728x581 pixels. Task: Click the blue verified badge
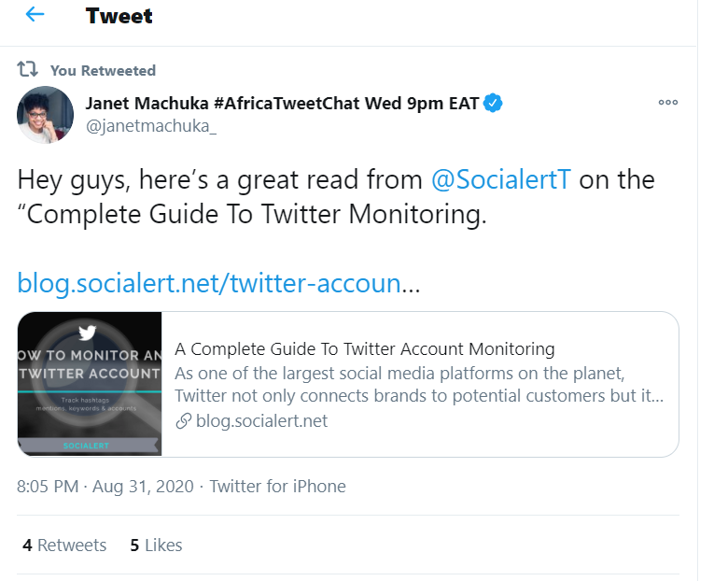click(493, 103)
